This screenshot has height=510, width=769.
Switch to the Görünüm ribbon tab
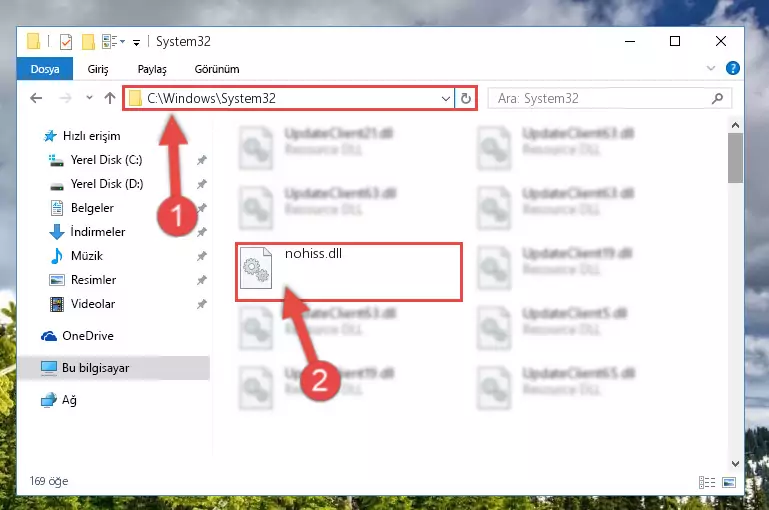[x=217, y=69]
